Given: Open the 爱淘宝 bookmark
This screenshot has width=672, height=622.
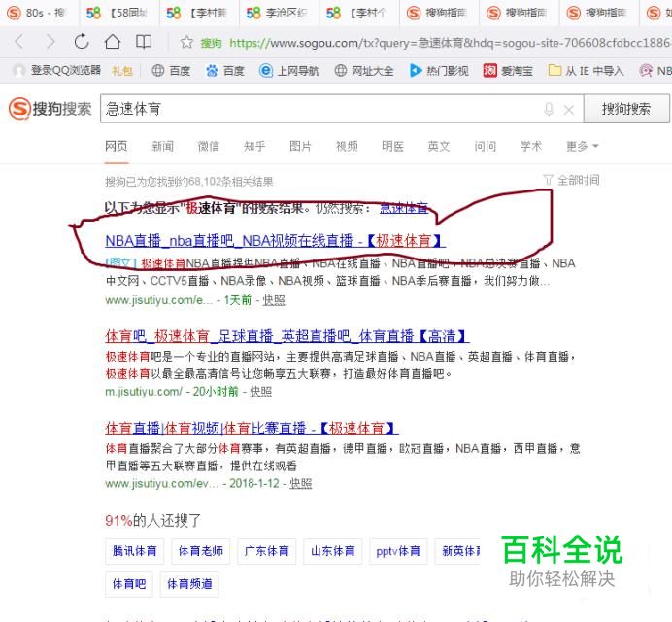Looking at the screenshot, I should pos(508,70).
